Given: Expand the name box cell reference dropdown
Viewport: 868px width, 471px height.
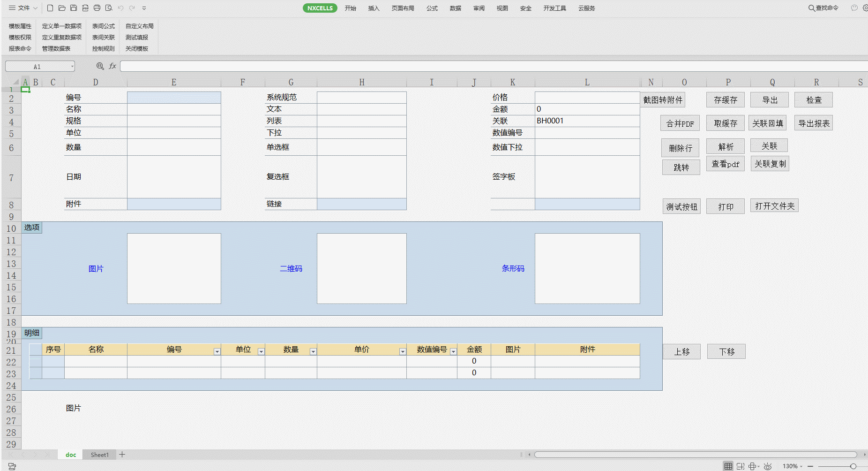Looking at the screenshot, I should [72, 66].
